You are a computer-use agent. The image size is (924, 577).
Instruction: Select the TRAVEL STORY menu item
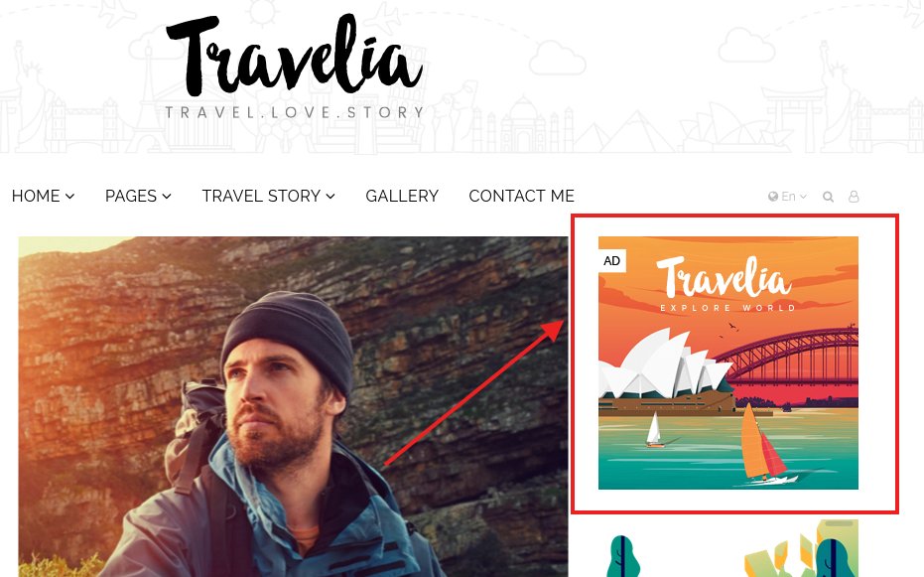point(261,197)
